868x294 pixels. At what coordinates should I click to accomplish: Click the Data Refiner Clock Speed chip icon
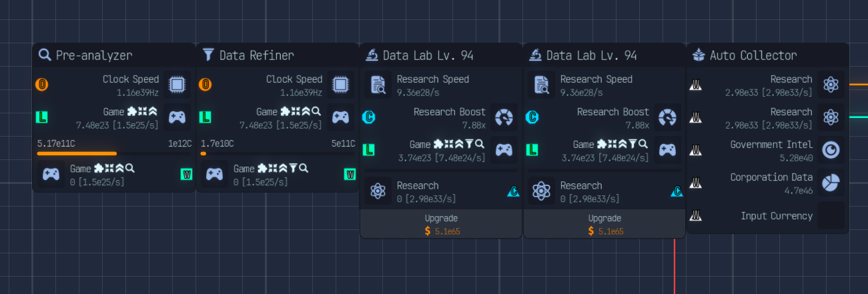(340, 85)
